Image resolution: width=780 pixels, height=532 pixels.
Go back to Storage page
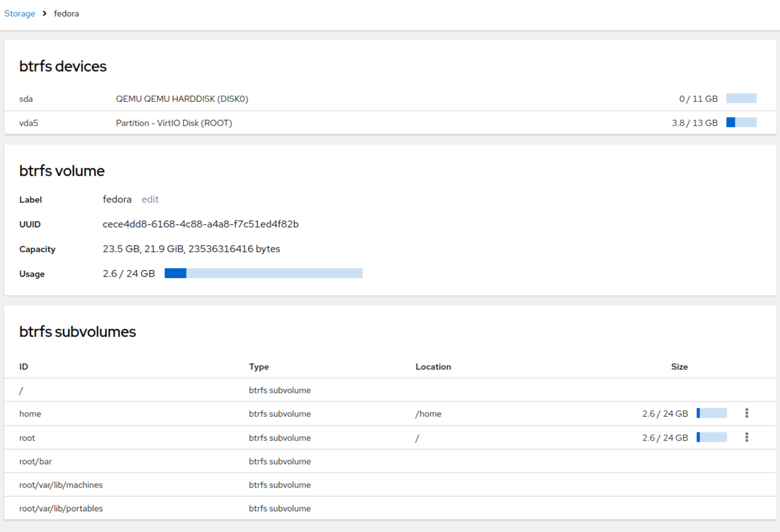tap(20, 14)
